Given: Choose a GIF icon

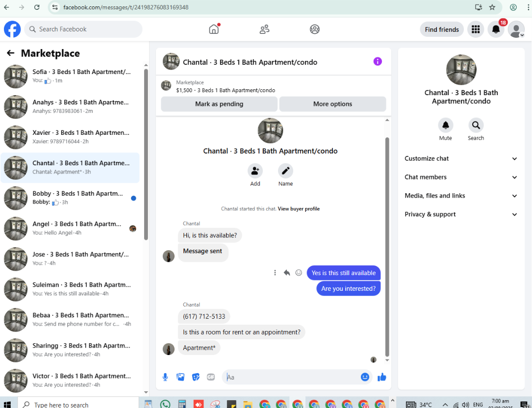Looking at the screenshot, I should (211, 377).
